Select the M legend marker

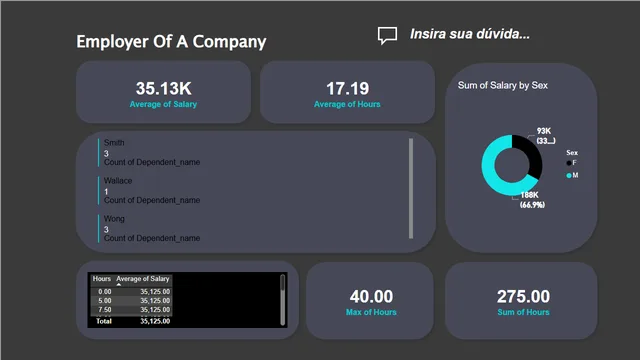pyautogui.click(x=569, y=176)
